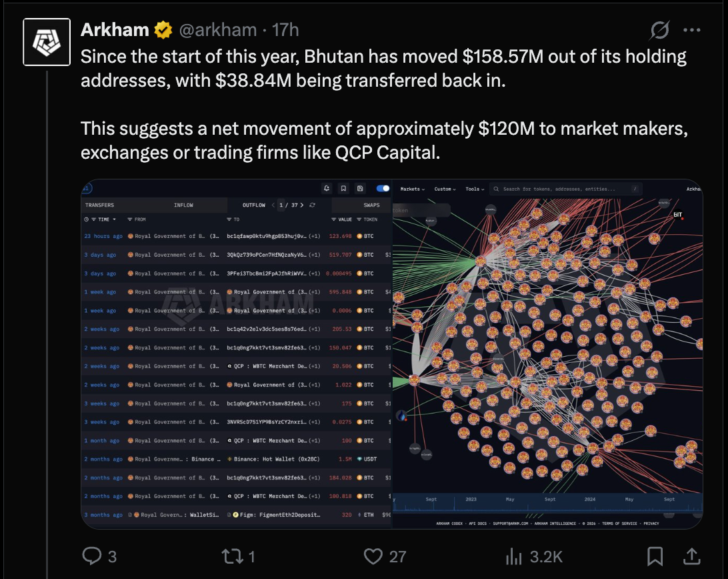
Task: Switch to the SWAPS tab
Action: [371, 205]
